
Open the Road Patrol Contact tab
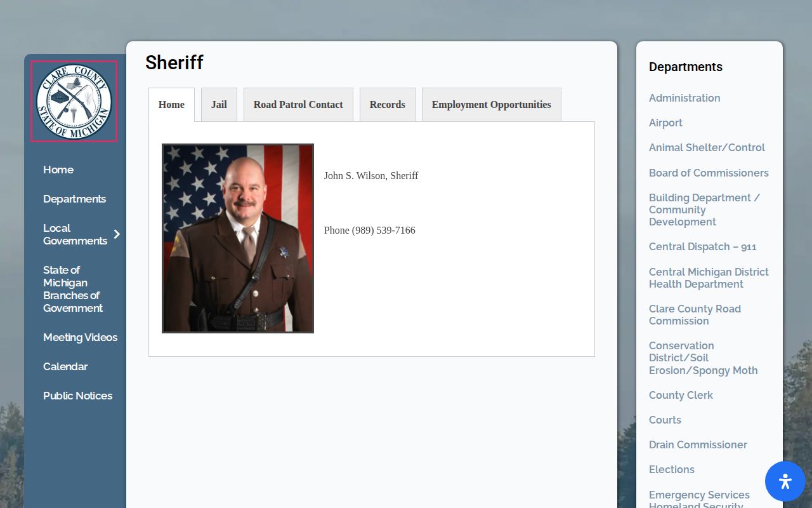[298, 105]
